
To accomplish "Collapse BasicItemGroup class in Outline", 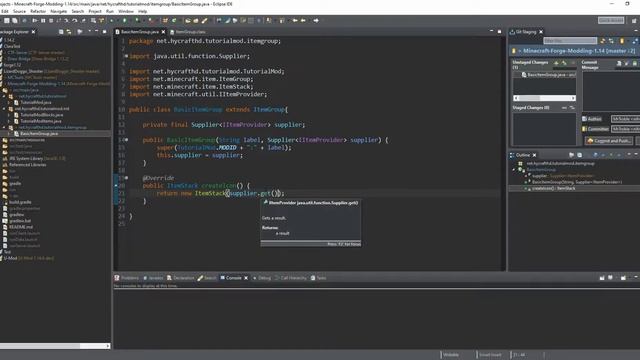I will point(514,169).
